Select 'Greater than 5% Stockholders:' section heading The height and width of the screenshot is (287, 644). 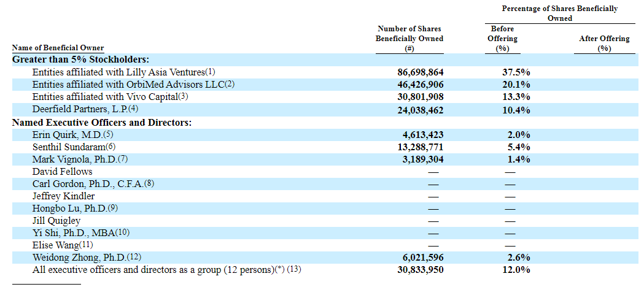point(80,59)
